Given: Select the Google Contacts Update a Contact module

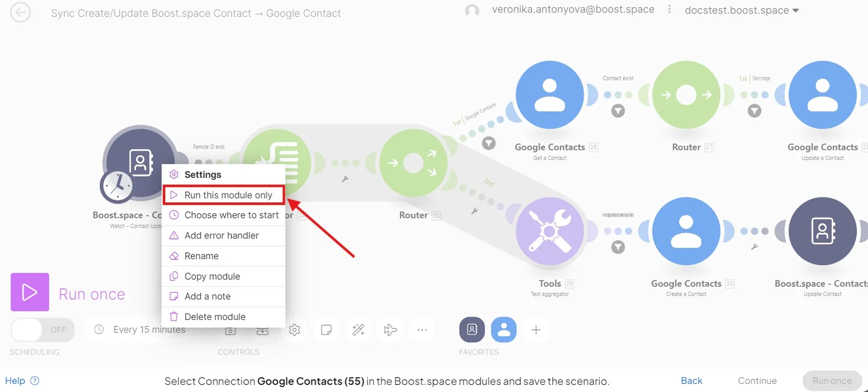Looking at the screenshot, I should click(822, 95).
